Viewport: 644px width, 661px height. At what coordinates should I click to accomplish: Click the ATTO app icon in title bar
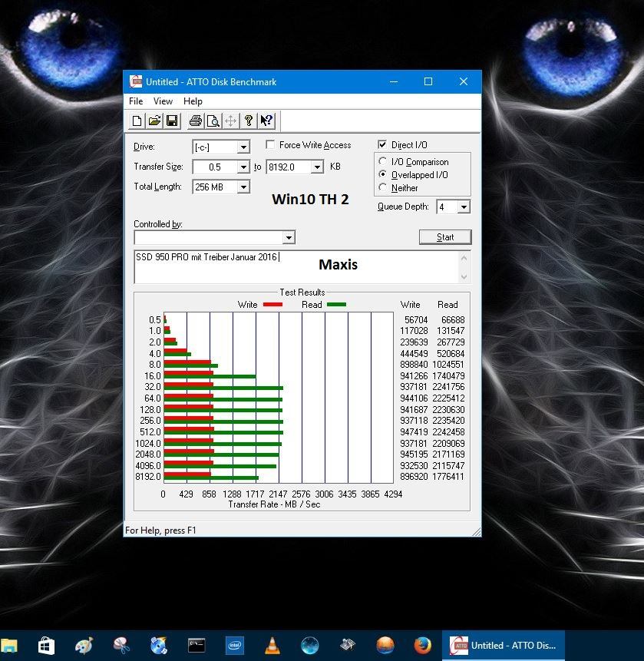point(136,81)
